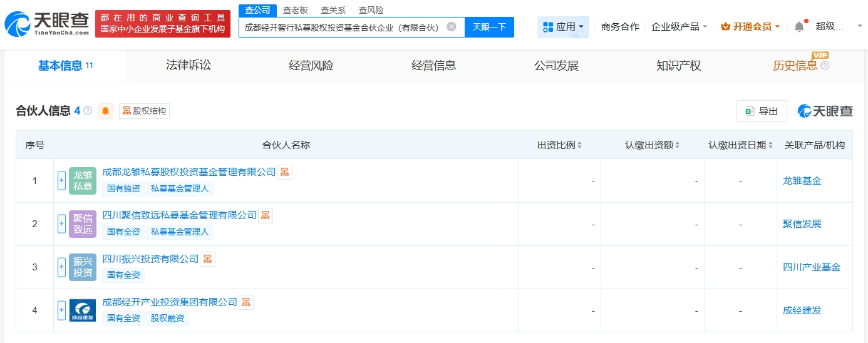868x343 pixels.
Task: Expand row 3 四川振兴投资 plus button
Action: tap(61, 267)
